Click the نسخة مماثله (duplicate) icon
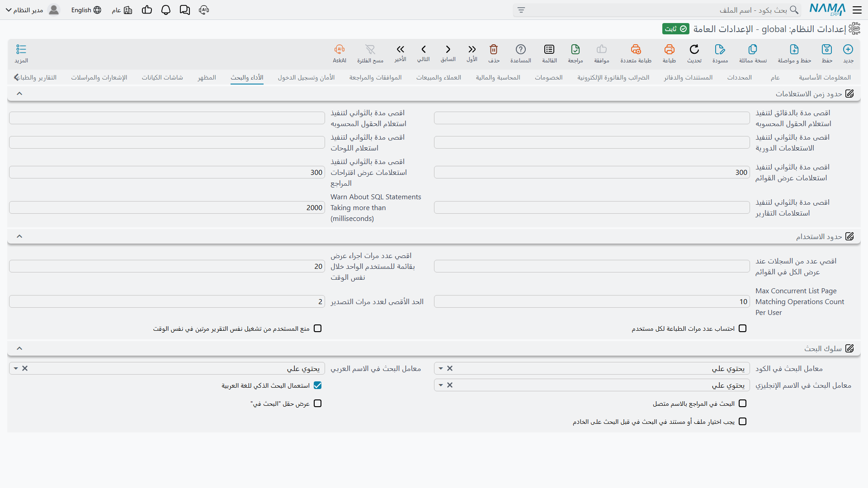 753,49
